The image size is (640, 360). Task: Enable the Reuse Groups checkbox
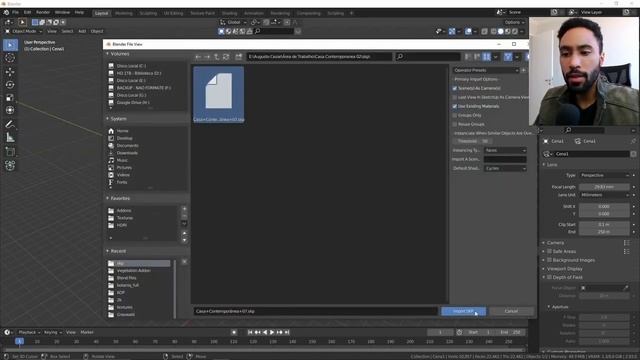click(x=455, y=124)
